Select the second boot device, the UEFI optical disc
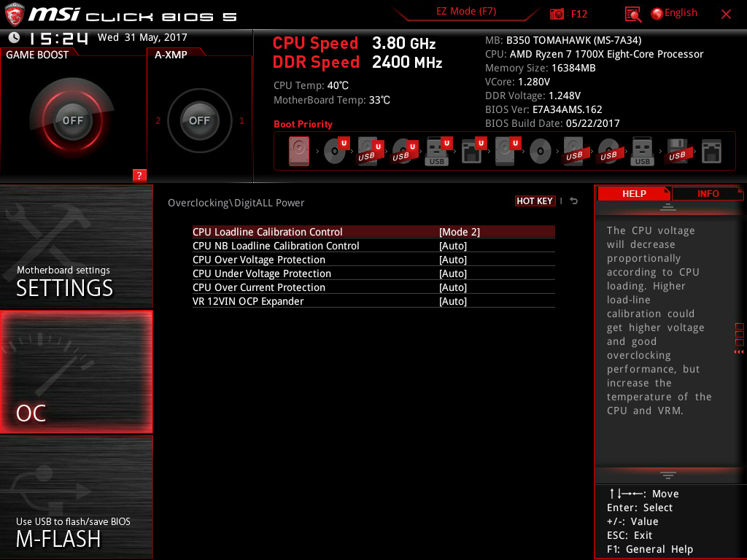The width and height of the screenshot is (747, 560). point(336,150)
